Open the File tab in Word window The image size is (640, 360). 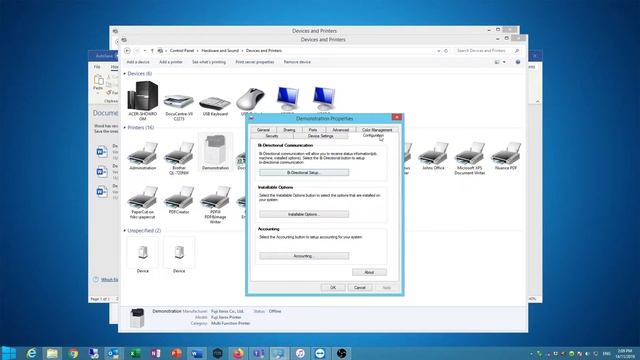coord(97,67)
